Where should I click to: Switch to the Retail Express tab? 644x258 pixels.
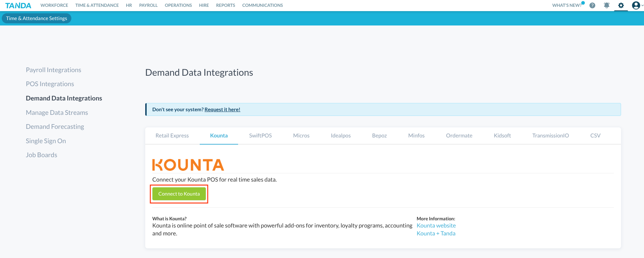pos(172,136)
